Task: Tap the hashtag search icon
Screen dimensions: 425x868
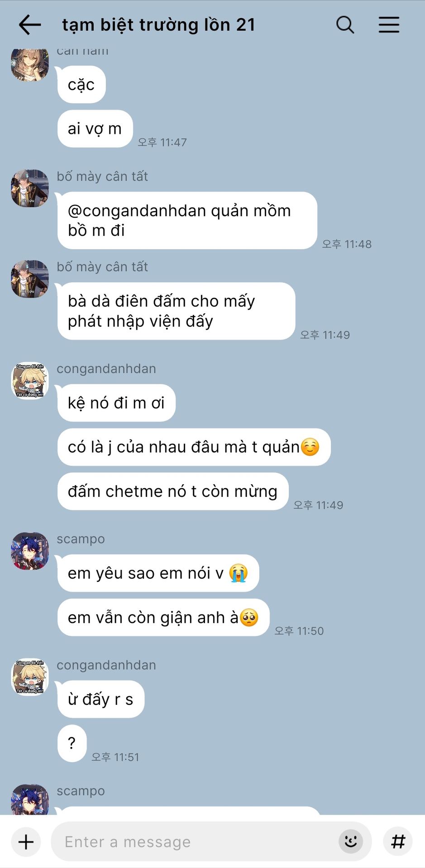Action: 398,842
